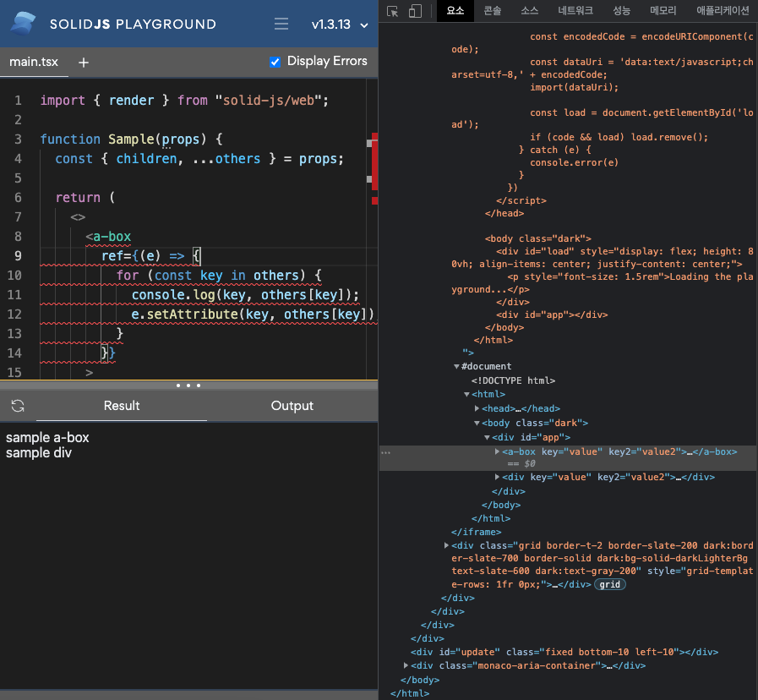This screenshot has width=758, height=700.
Task: Open the v1.3.13 version dropdown
Action: pos(340,25)
